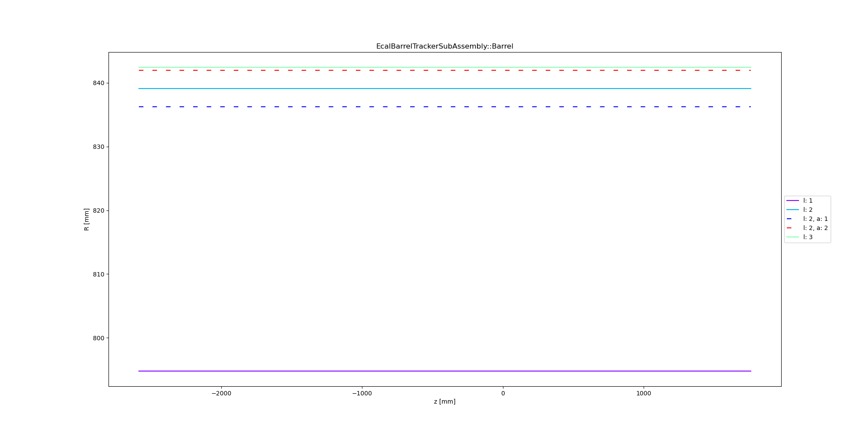Viewport: 868px width, 434px height.
Task: Select legend label 'l: 3'
Action: point(808,237)
